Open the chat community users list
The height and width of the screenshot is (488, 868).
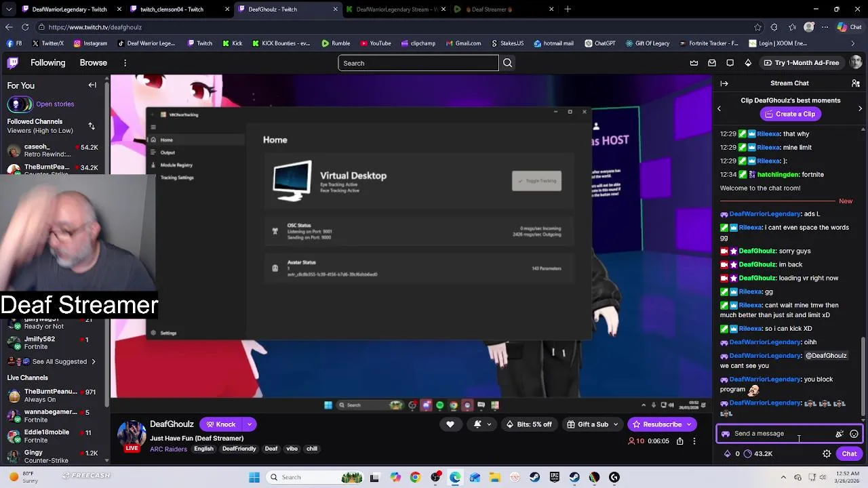(856, 83)
